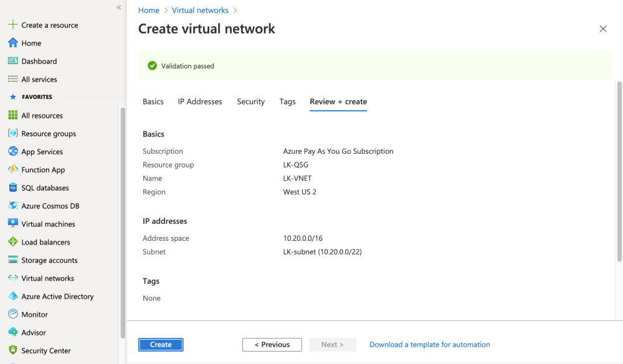
Task: Click the Previous button
Action: click(272, 345)
